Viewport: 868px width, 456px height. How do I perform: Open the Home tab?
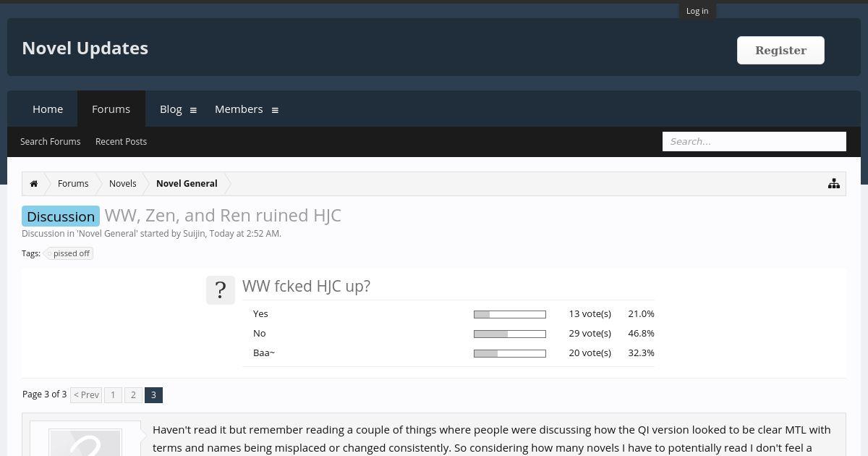tap(48, 109)
